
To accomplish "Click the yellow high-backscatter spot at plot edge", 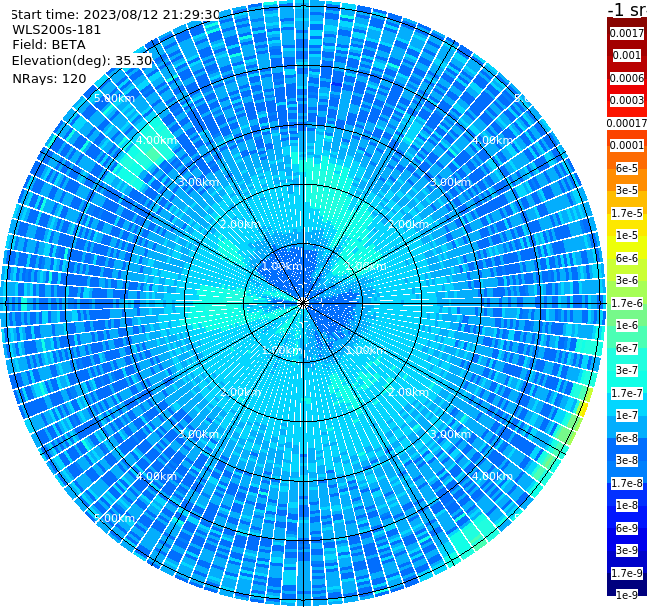I will [x=583, y=410].
